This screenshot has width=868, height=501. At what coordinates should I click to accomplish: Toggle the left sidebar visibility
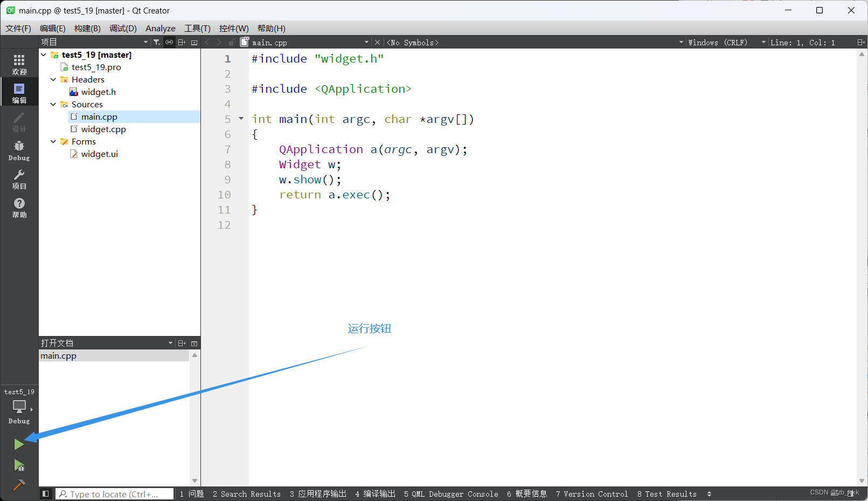click(46, 493)
